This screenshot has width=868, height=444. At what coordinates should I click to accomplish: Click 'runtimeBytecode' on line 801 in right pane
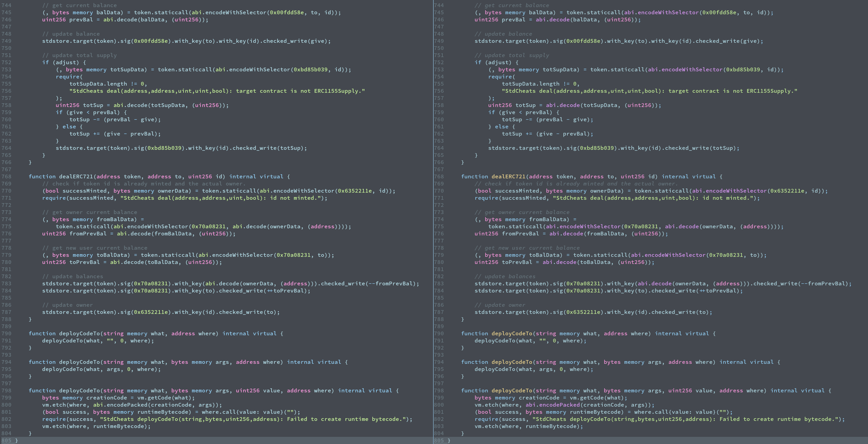tap(595, 412)
